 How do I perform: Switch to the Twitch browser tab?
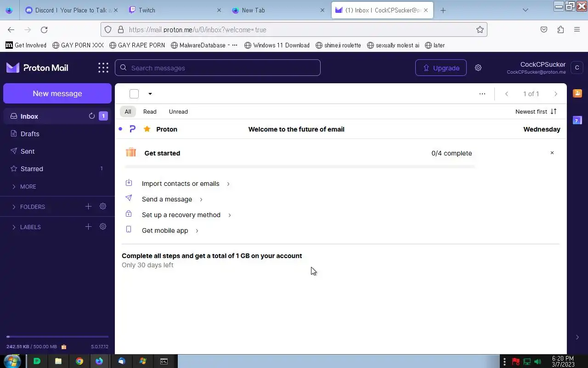pos(175,10)
